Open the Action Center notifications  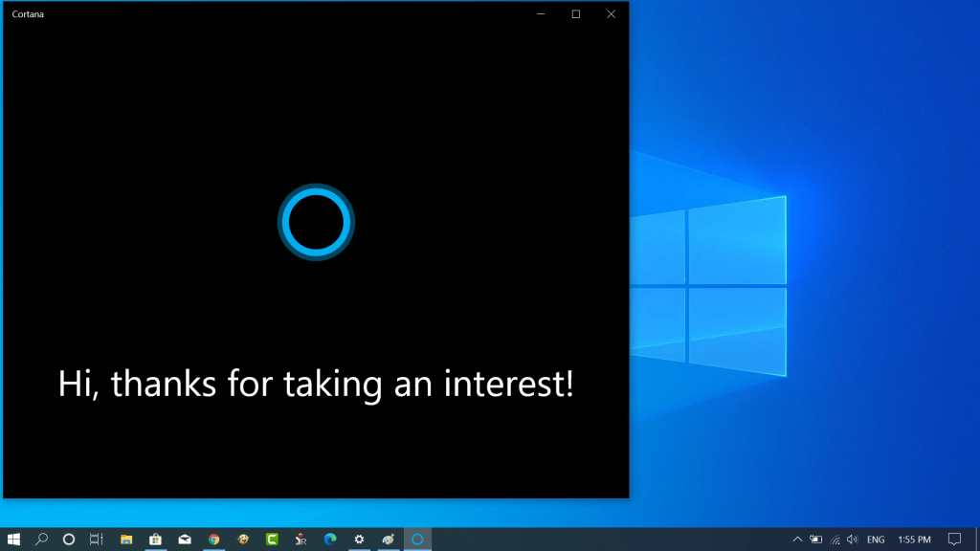point(954,540)
